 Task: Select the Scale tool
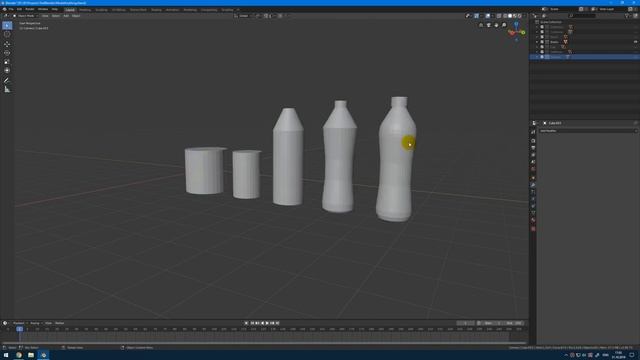coord(7,62)
